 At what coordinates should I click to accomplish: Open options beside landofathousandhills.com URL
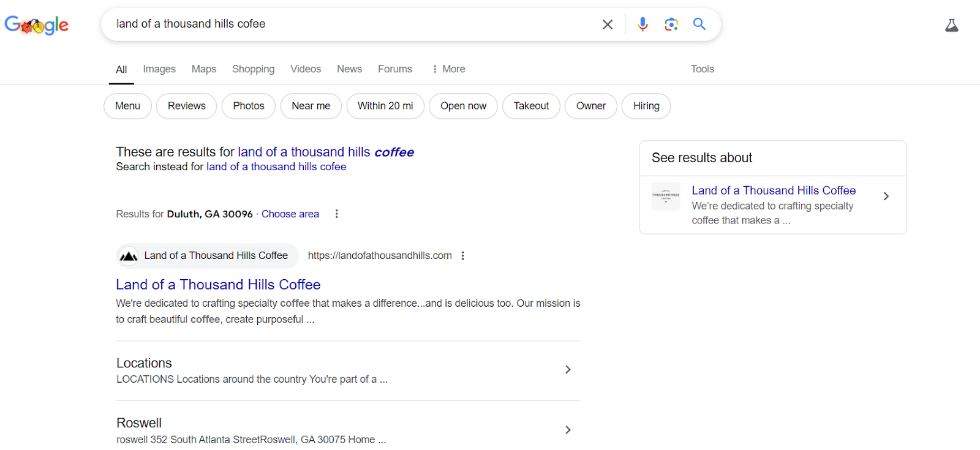pos(463,256)
